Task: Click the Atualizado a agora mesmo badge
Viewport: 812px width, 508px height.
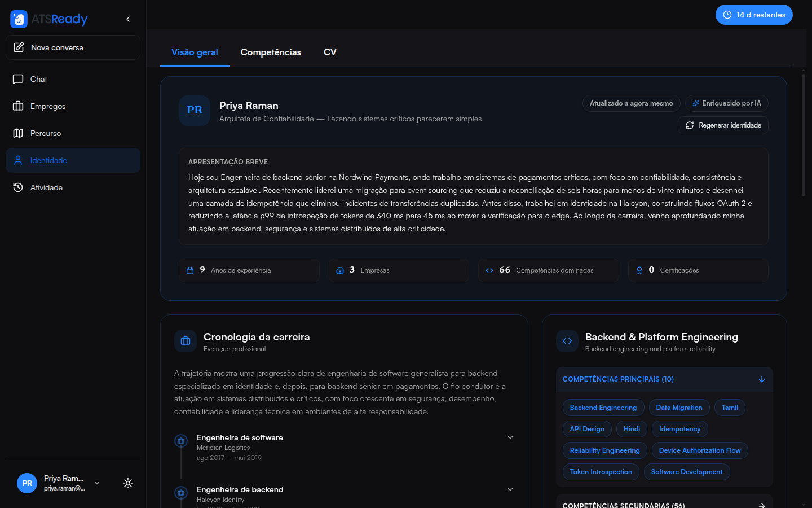Action: click(631, 103)
